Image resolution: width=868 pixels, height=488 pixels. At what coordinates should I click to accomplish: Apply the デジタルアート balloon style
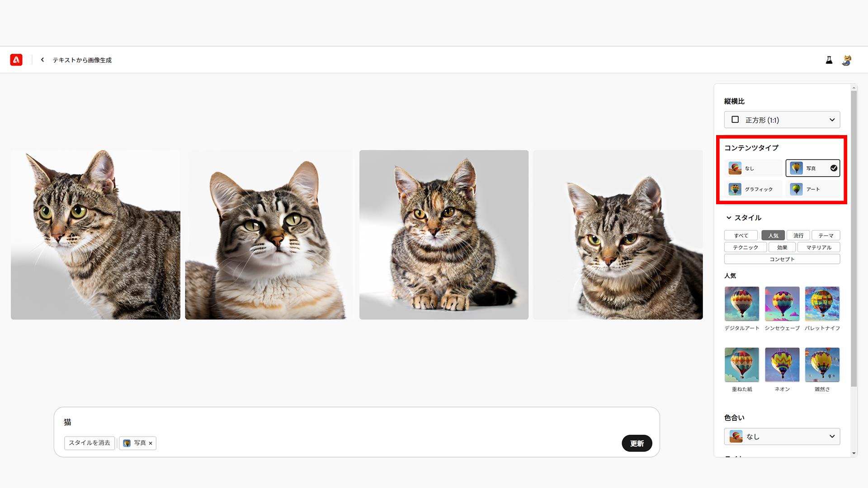coord(742,304)
